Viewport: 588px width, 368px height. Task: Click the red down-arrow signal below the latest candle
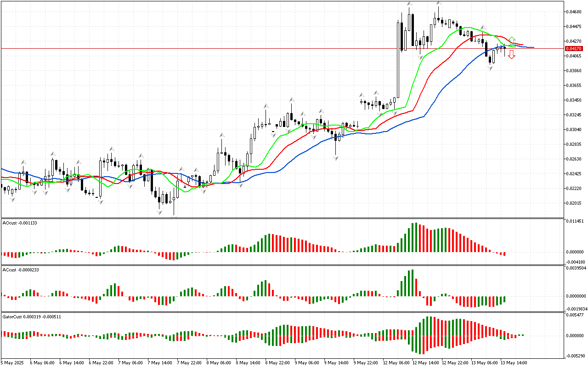[x=511, y=54]
